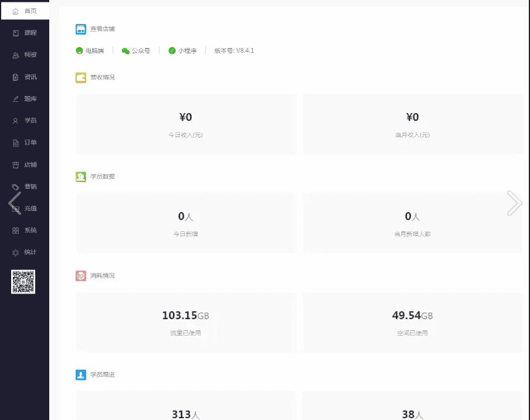The height and width of the screenshot is (420, 530).
Task: Click the 公众号 link
Action: (141, 51)
